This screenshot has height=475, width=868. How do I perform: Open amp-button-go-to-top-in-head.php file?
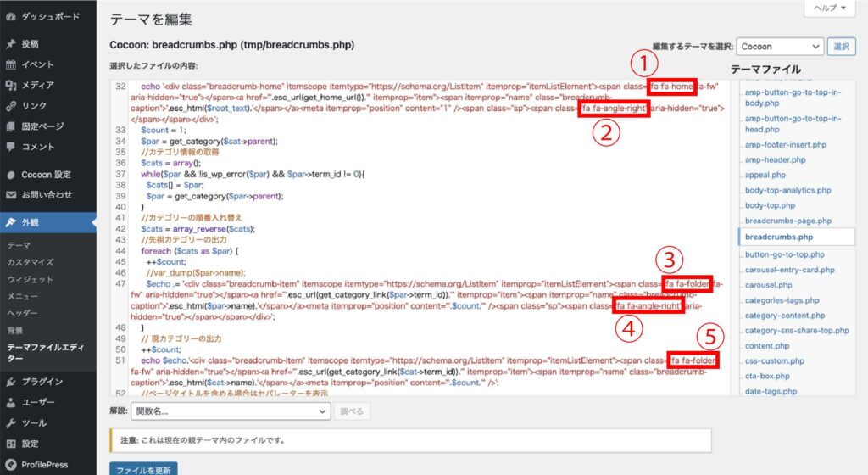pyautogui.click(x=793, y=124)
